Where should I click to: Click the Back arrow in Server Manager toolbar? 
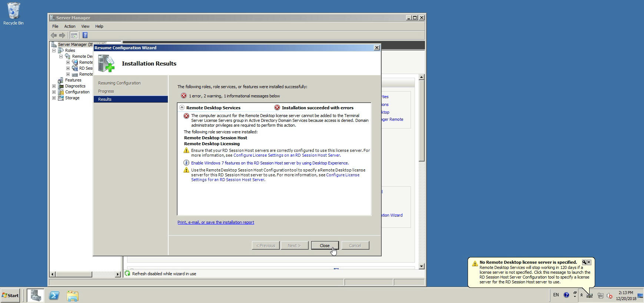(x=54, y=35)
